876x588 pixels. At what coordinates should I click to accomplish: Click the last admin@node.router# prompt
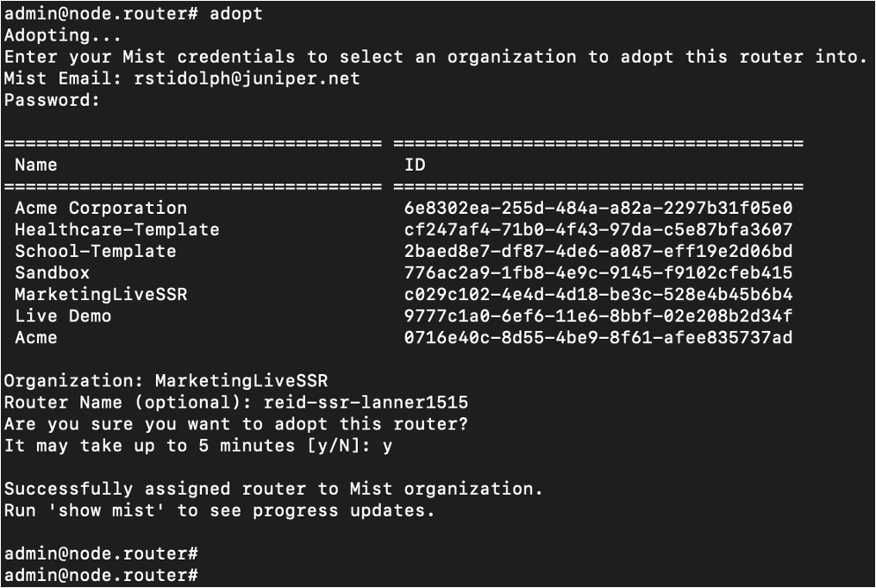click(x=101, y=574)
